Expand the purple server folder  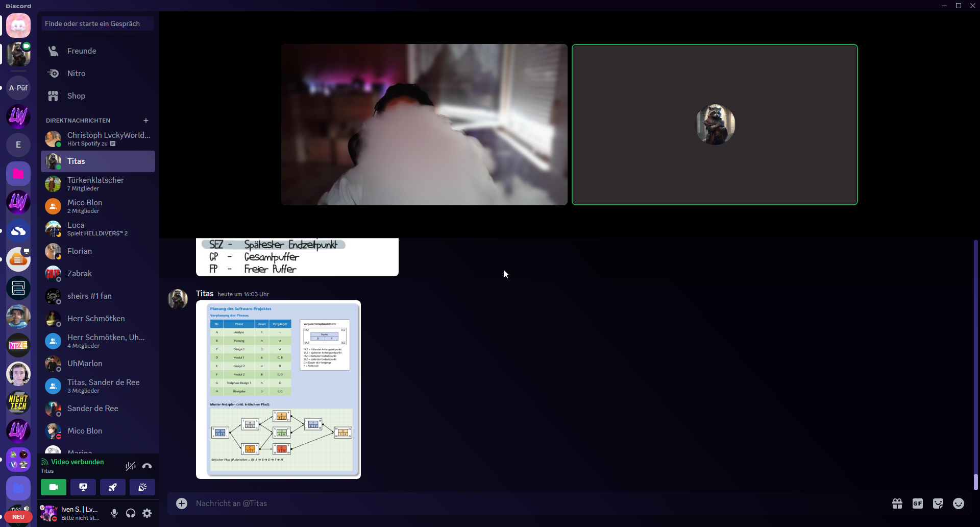[x=18, y=488]
